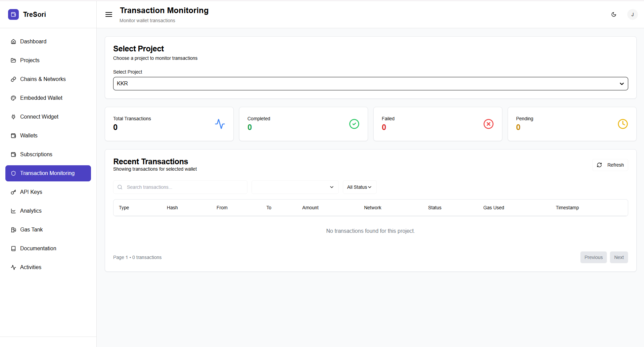The height and width of the screenshot is (347, 644).
Task: Open the user avatar J menu
Action: [632, 14]
